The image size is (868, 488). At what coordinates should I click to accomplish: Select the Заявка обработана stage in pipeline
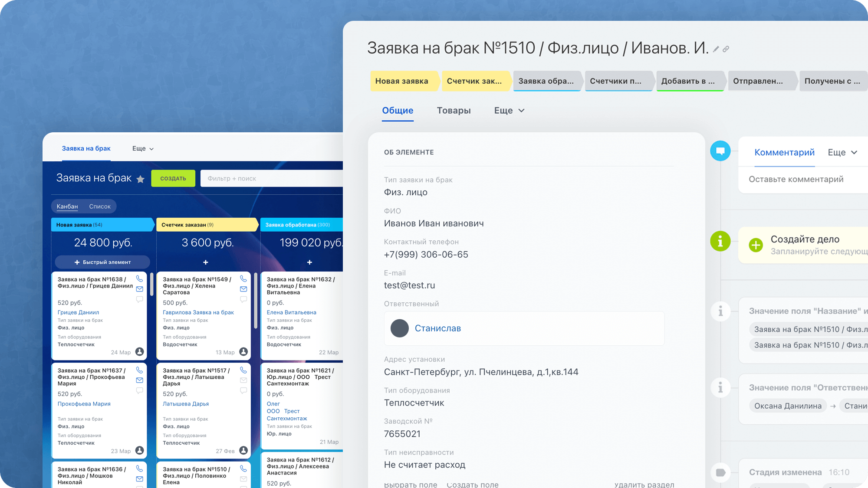pos(546,81)
